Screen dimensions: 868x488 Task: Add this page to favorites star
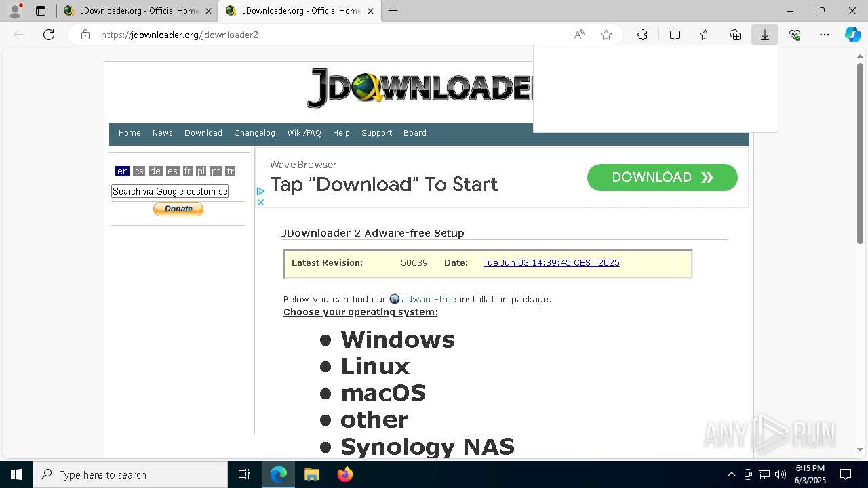click(x=606, y=35)
